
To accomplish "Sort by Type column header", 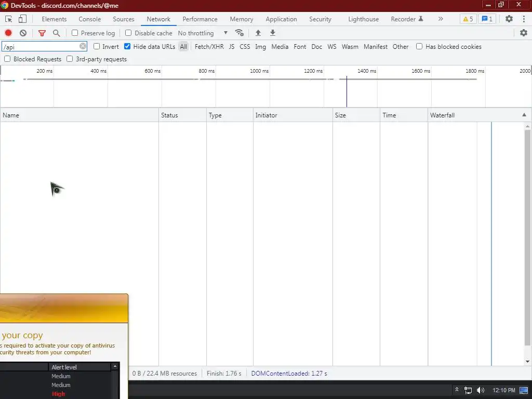I will 230,115.
